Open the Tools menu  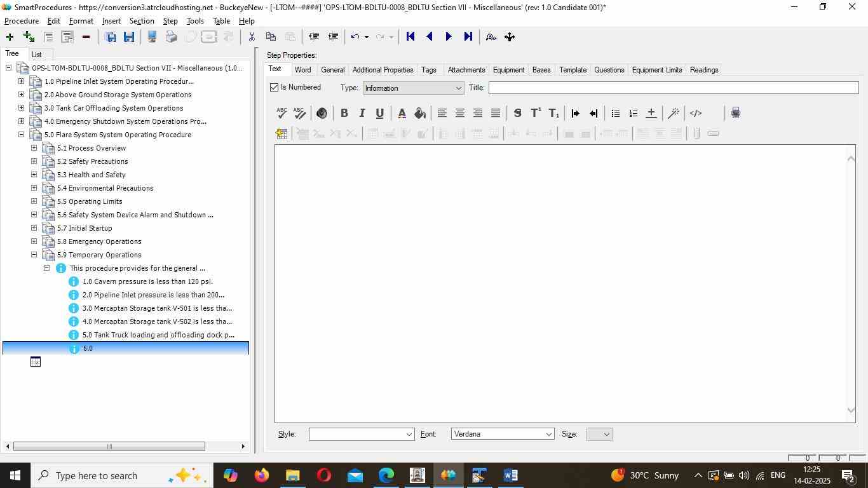point(195,21)
